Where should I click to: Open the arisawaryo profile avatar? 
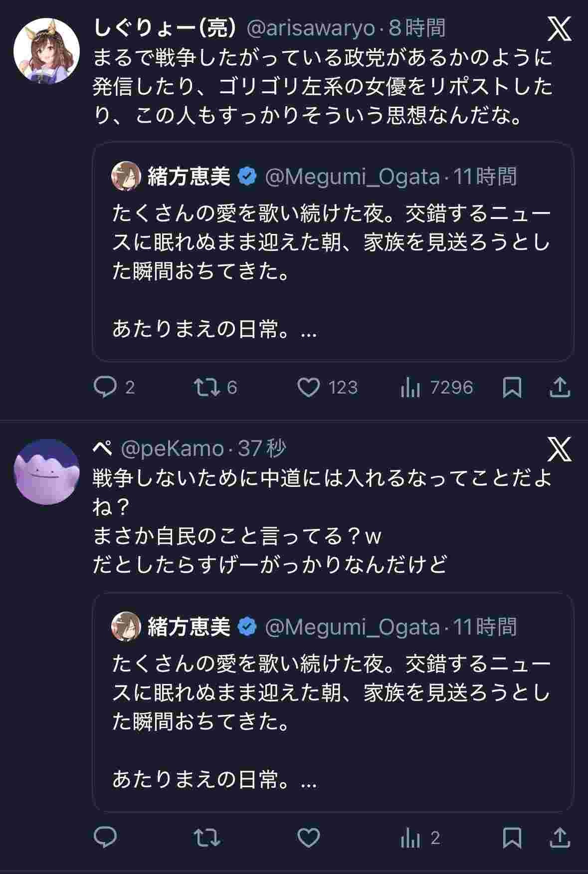pyautogui.click(x=46, y=50)
